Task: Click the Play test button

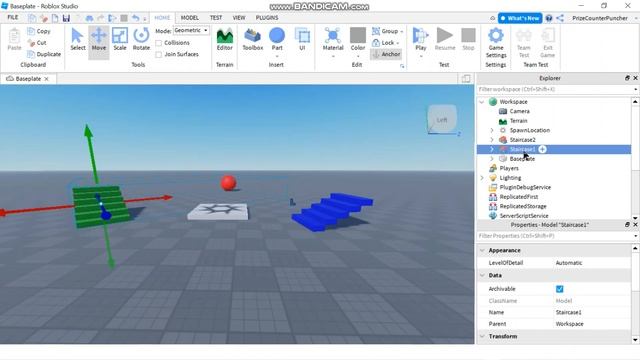Action: coord(420,40)
